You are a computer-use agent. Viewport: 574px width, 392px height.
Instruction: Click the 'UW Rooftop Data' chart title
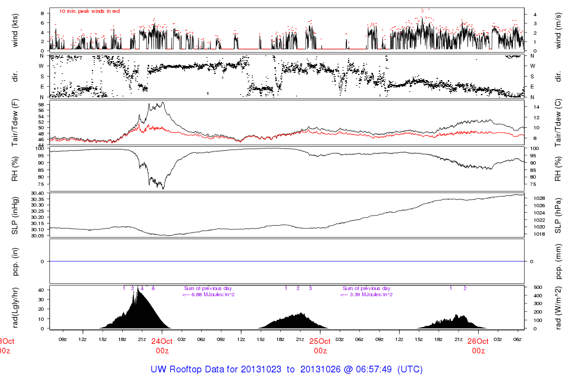[286, 370]
